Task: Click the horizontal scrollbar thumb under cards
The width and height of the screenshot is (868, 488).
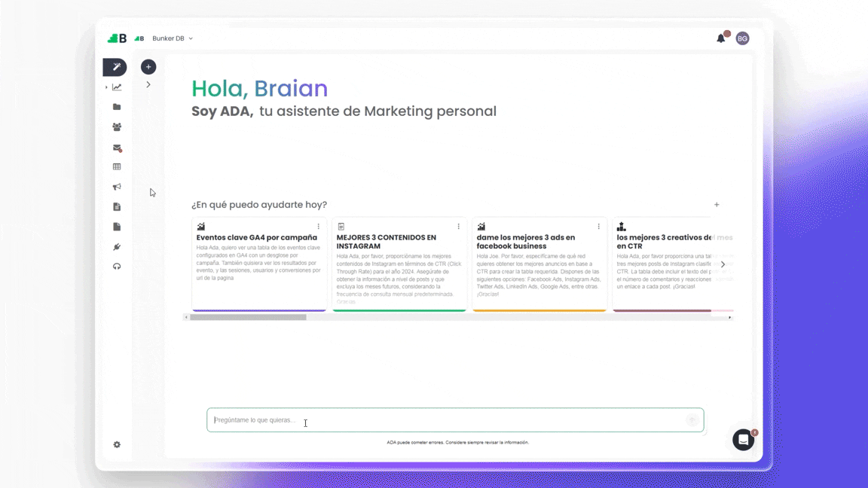Action: coord(248,318)
